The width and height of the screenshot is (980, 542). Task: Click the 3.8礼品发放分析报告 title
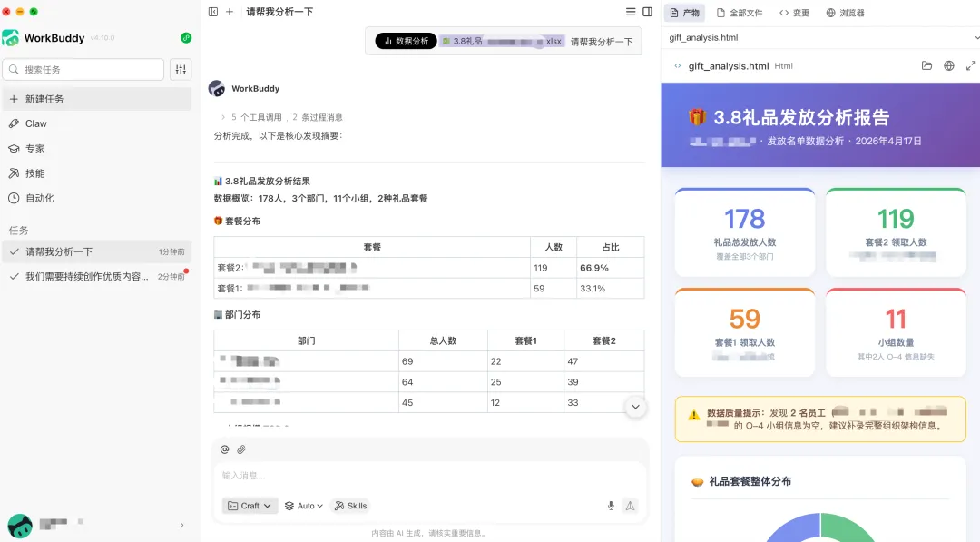pos(789,117)
